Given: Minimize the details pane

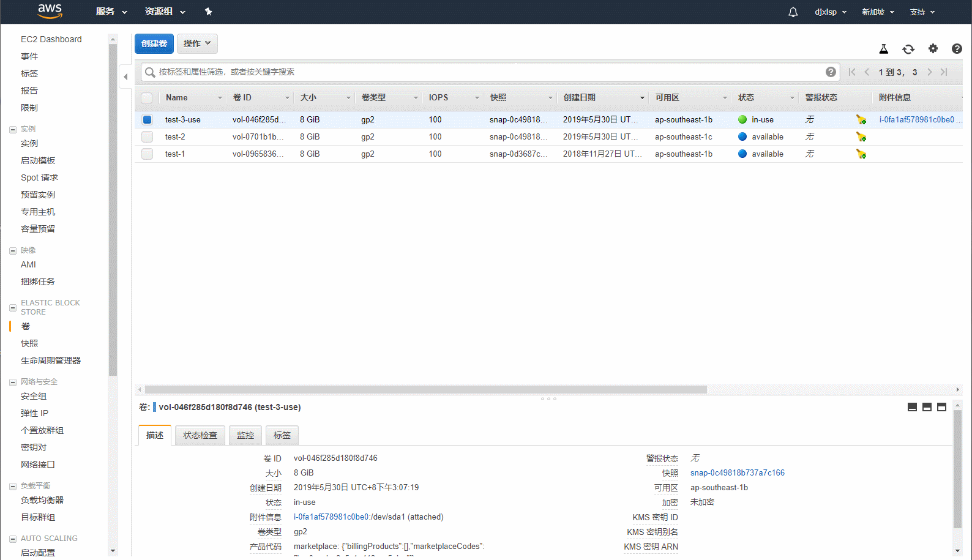Looking at the screenshot, I should click(912, 407).
